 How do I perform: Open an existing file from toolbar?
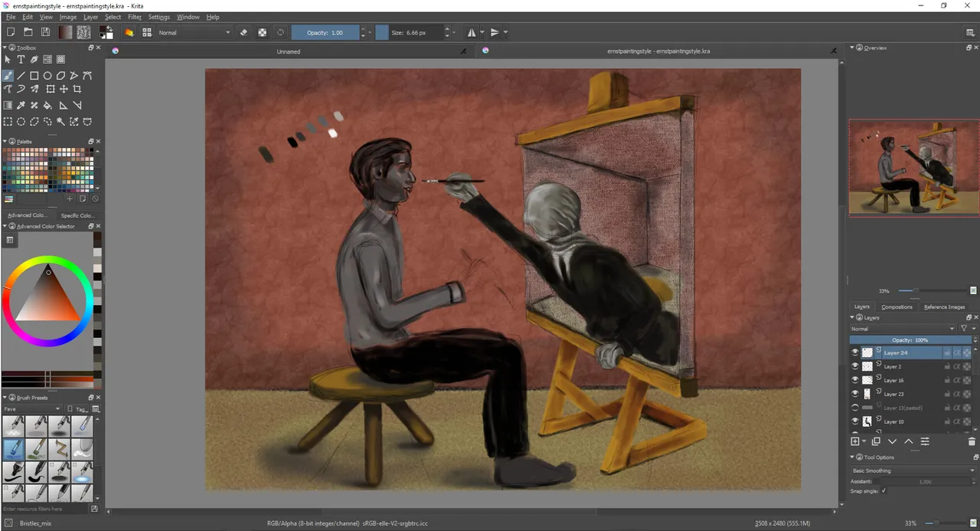[28, 32]
